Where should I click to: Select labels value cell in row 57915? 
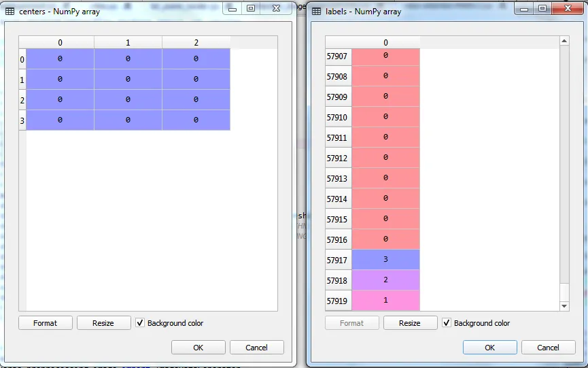[385, 219]
